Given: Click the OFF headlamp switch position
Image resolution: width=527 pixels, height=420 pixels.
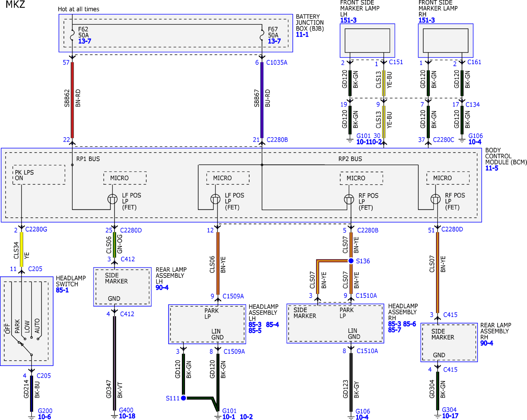Looking at the screenshot, I should [7, 328].
